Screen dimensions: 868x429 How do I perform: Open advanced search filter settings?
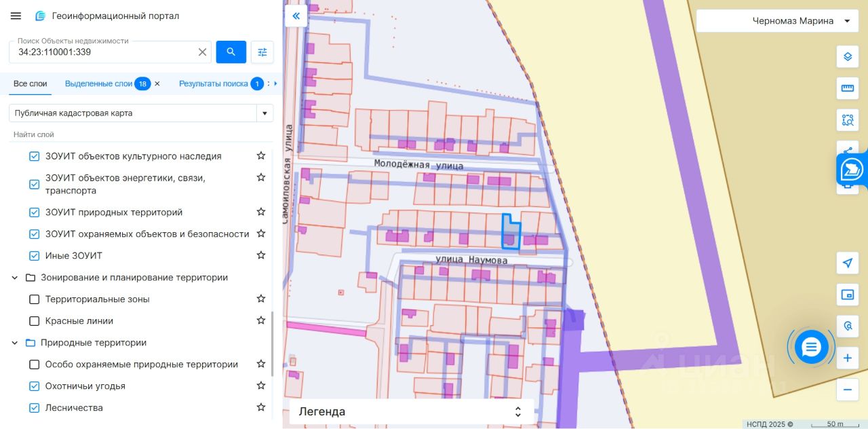262,52
